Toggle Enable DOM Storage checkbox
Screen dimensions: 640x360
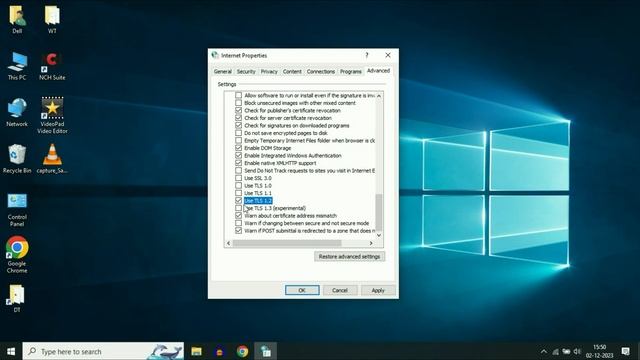[238, 148]
